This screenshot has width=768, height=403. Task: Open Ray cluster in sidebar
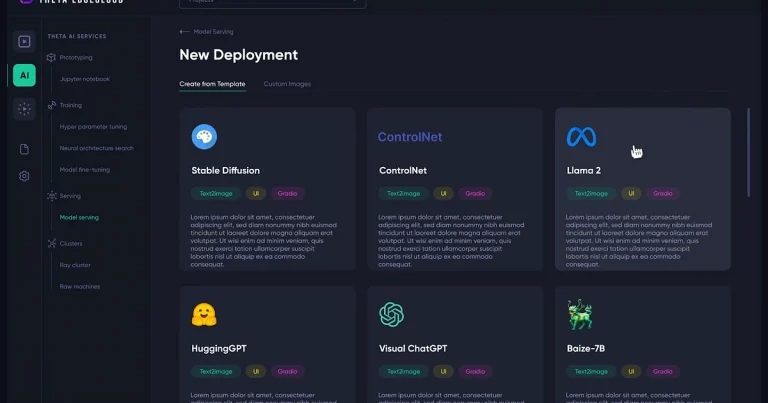coord(75,265)
